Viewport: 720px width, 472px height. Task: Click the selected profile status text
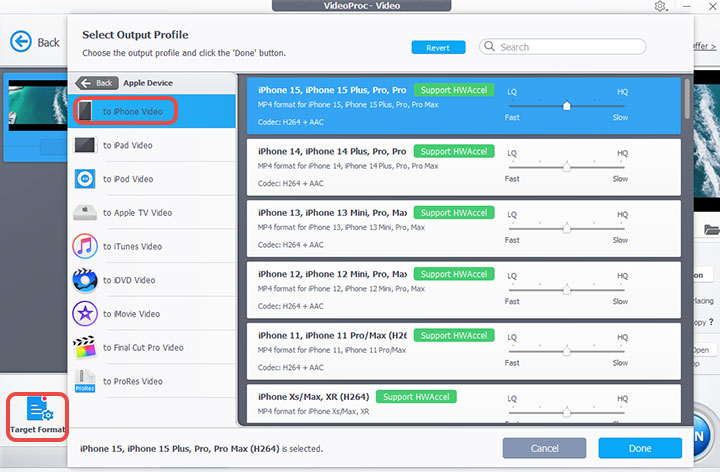pyautogui.click(x=201, y=449)
